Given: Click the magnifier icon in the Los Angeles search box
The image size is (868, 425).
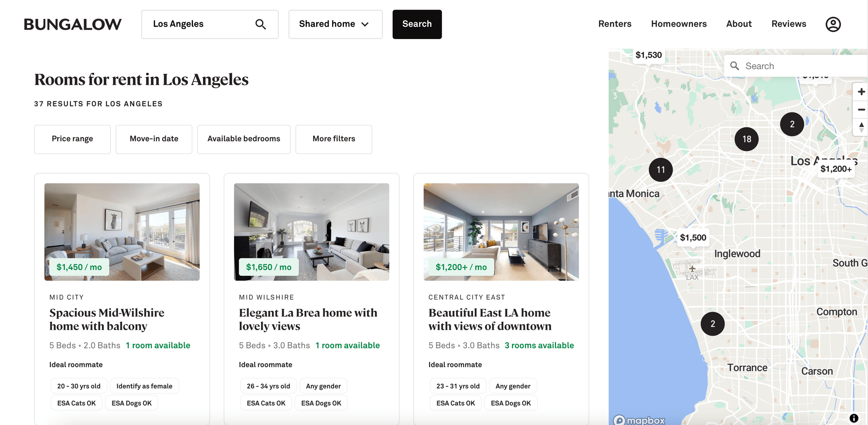Looking at the screenshot, I should [x=260, y=24].
